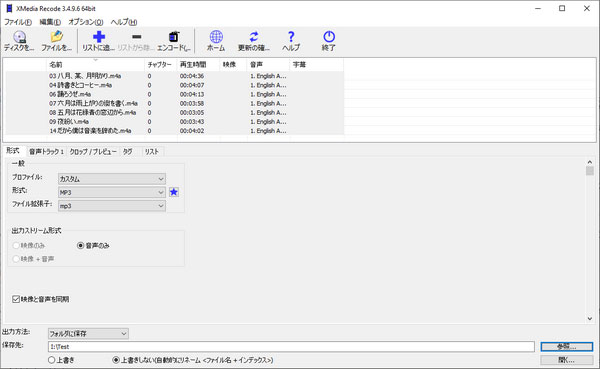Image resolution: width=600 pixels, height=369 pixels.
Task: Click the 保存先 path input field
Action: point(291,347)
